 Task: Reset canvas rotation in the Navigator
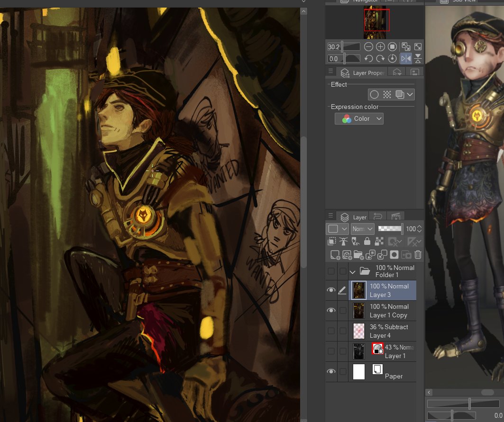[392, 58]
